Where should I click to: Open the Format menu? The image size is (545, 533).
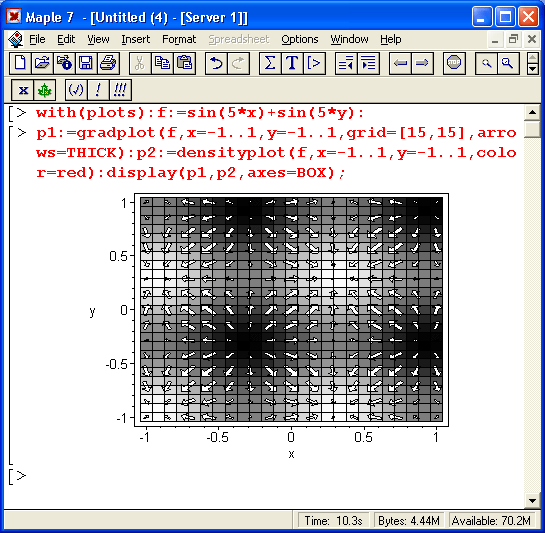179,39
